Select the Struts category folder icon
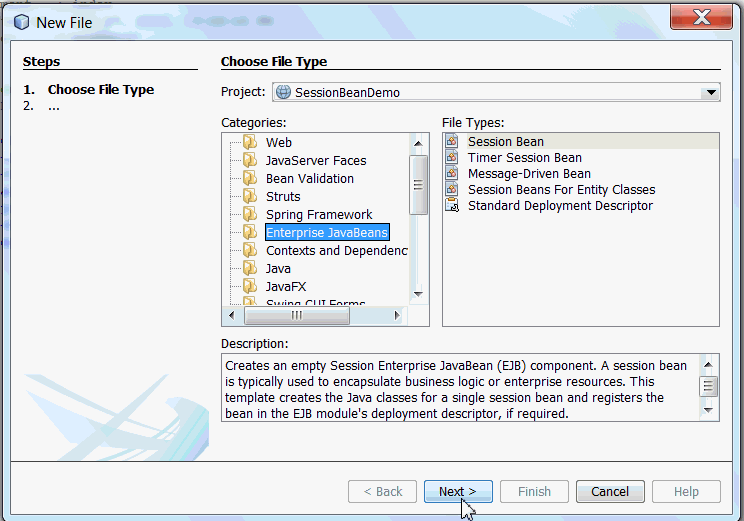Viewport: 744px width, 521px height. click(x=250, y=196)
